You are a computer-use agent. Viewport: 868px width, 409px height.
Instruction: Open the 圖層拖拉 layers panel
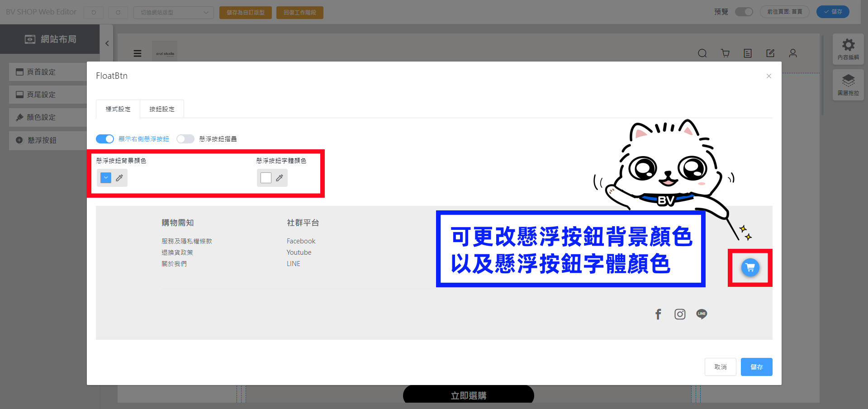pyautogui.click(x=848, y=85)
